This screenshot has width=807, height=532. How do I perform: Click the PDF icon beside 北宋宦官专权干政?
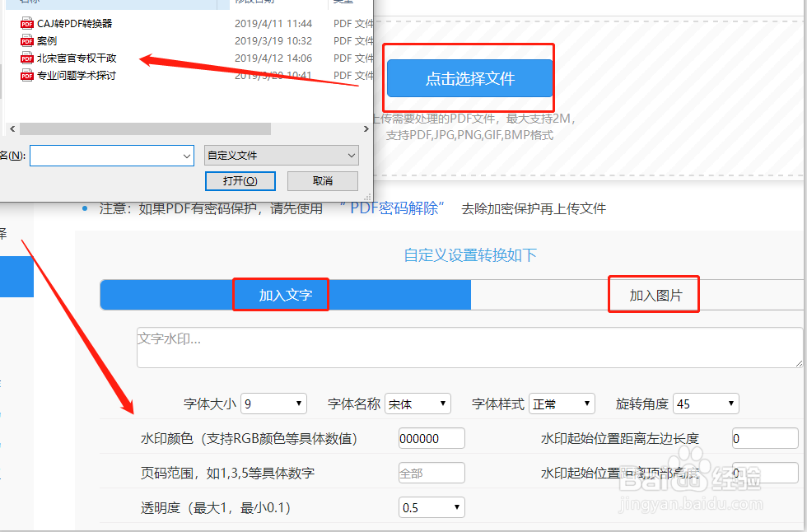point(26,58)
